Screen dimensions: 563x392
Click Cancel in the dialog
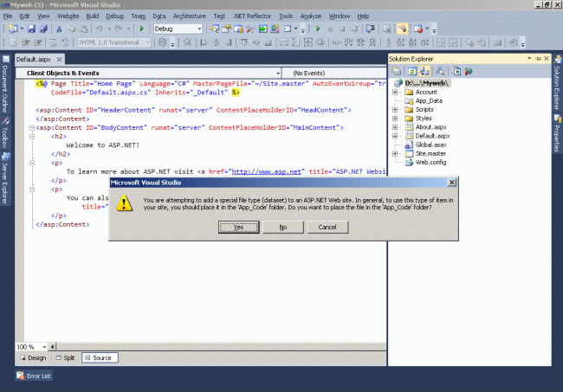coord(327,227)
